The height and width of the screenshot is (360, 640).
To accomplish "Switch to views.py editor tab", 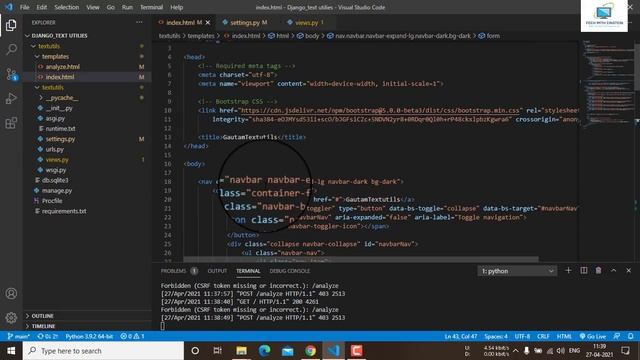I will (306, 22).
